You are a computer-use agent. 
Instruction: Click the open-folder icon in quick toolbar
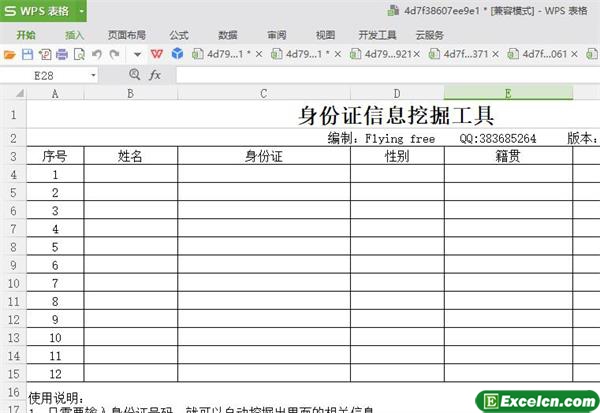point(10,55)
